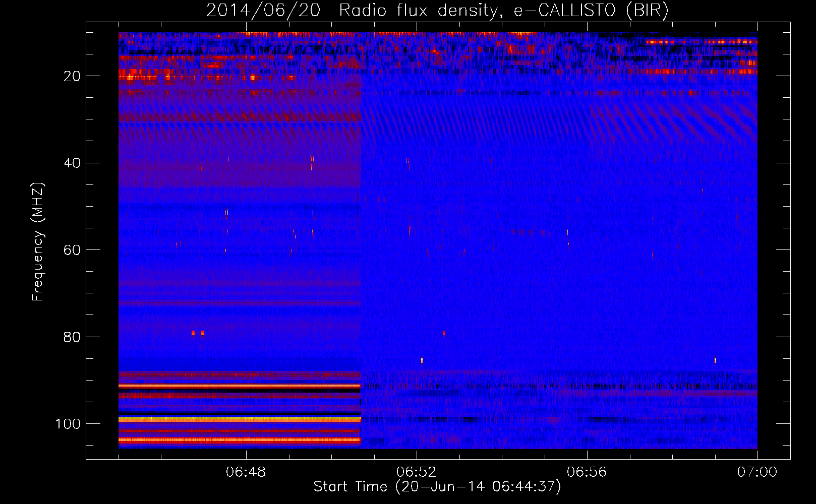Select the 40 frequency tick label
816x504 pixels.
pyautogui.click(x=72, y=163)
